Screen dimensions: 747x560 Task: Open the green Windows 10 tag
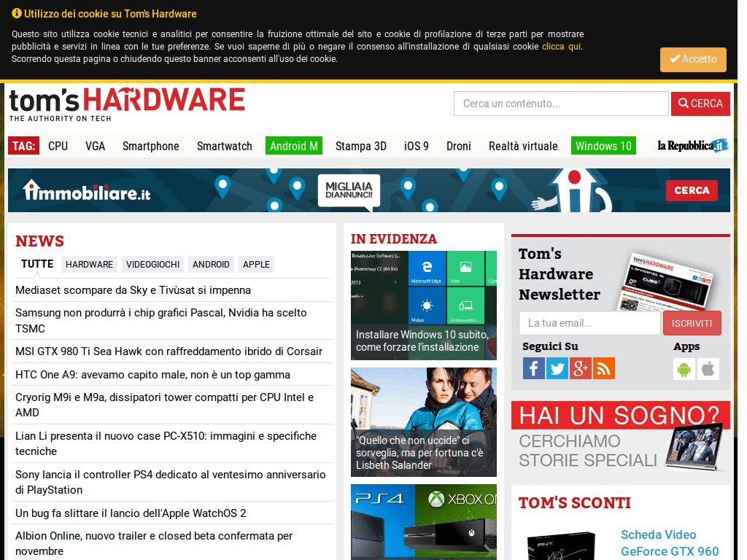tap(603, 146)
